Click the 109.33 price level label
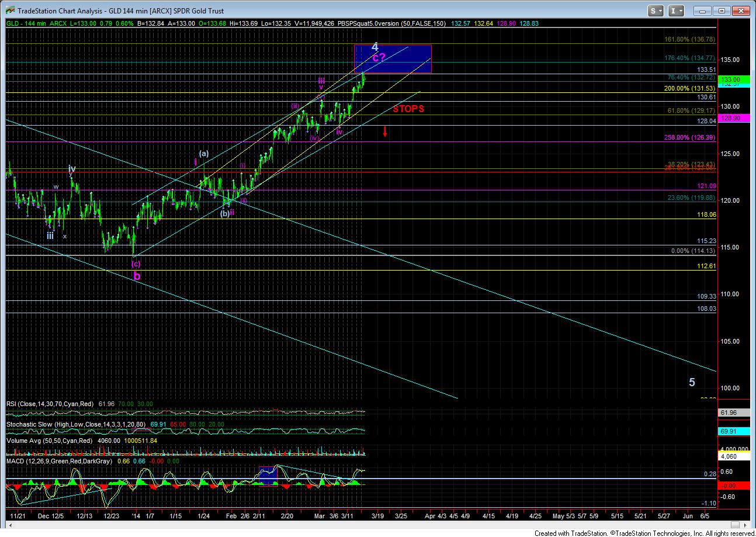 (x=707, y=297)
